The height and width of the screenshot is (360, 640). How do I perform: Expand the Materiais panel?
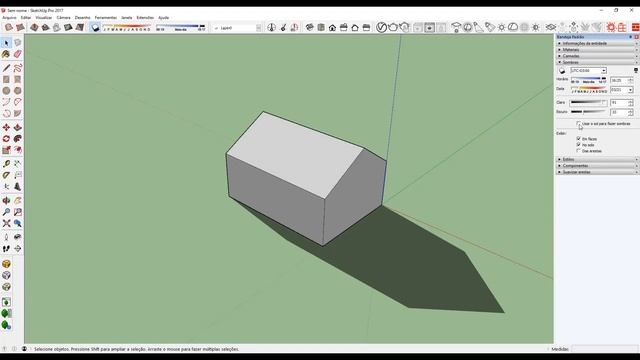[x=598, y=49]
